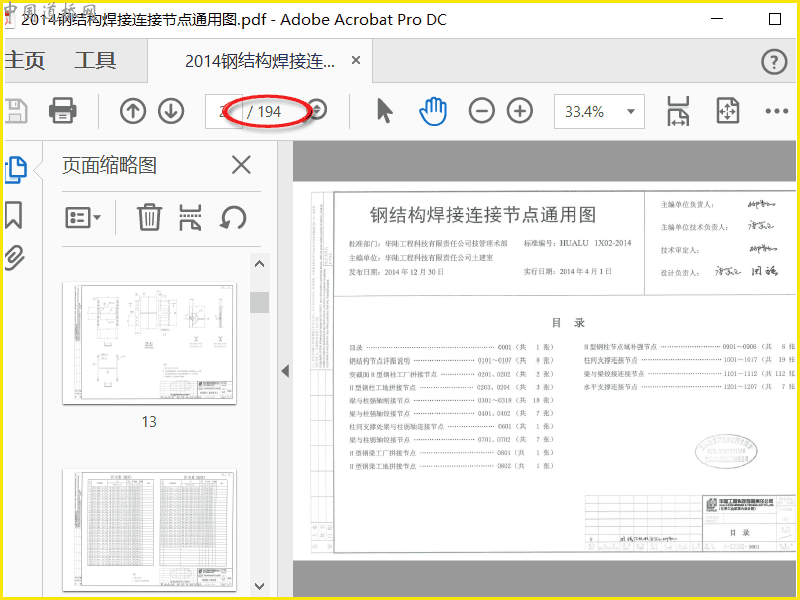This screenshot has width=800, height=600.
Task: Delete selected pages with trash icon
Action: [149, 217]
